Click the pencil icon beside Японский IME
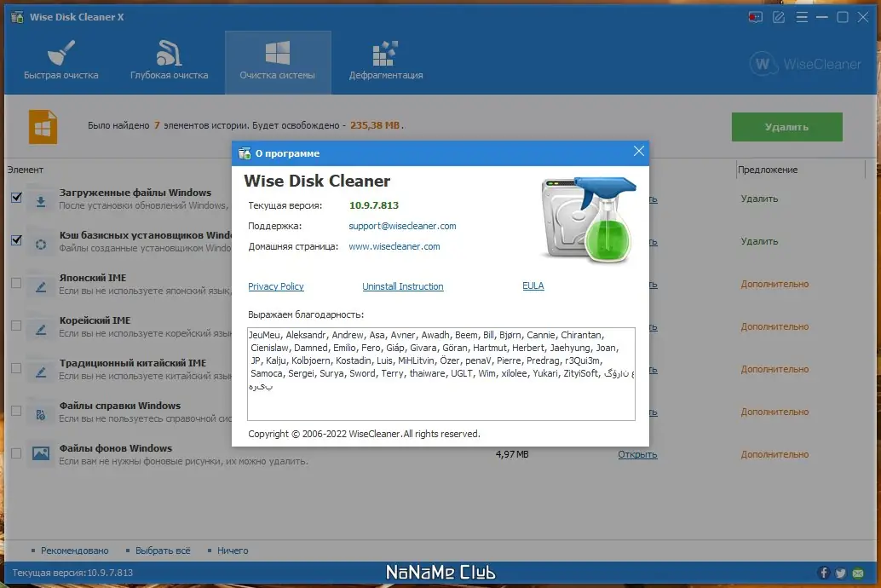 tap(41, 286)
